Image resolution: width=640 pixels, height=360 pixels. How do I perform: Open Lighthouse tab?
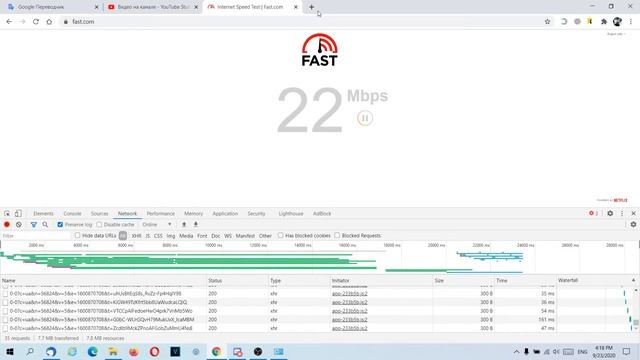(x=291, y=213)
